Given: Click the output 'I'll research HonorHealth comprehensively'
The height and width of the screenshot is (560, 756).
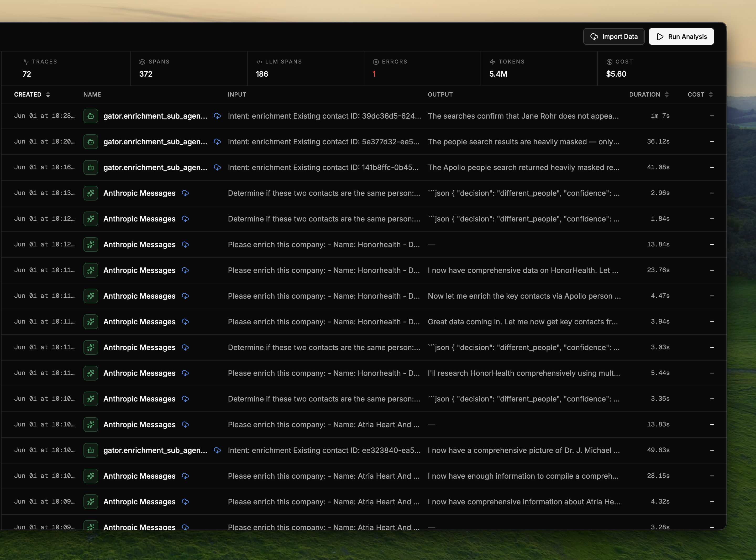Looking at the screenshot, I should 524,373.
